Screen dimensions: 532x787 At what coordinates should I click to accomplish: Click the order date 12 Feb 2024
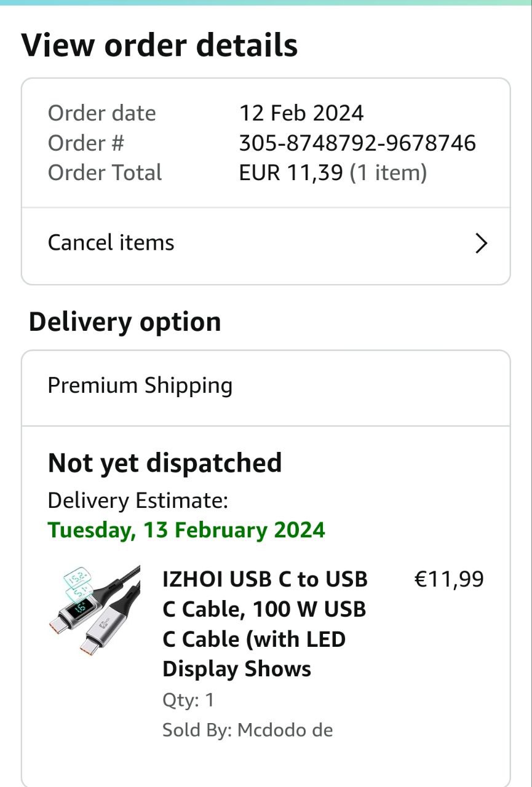(301, 113)
